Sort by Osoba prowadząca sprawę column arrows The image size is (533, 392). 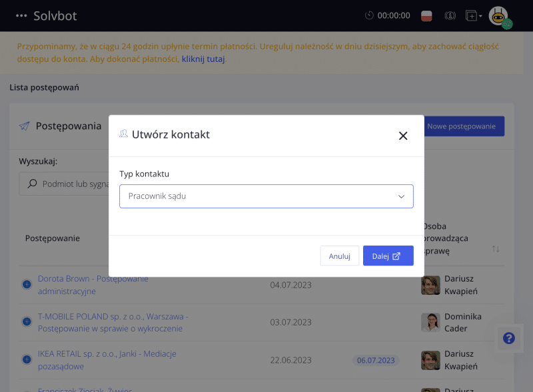tap(495, 248)
